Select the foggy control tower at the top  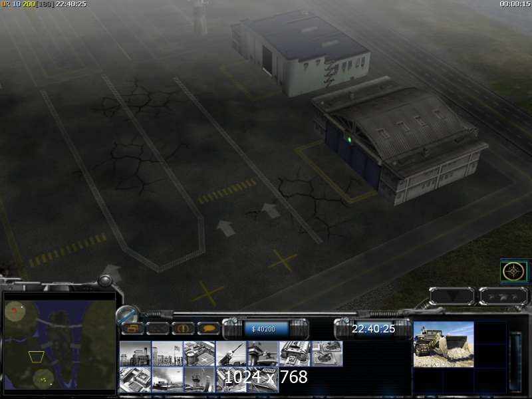[x=200, y=17]
